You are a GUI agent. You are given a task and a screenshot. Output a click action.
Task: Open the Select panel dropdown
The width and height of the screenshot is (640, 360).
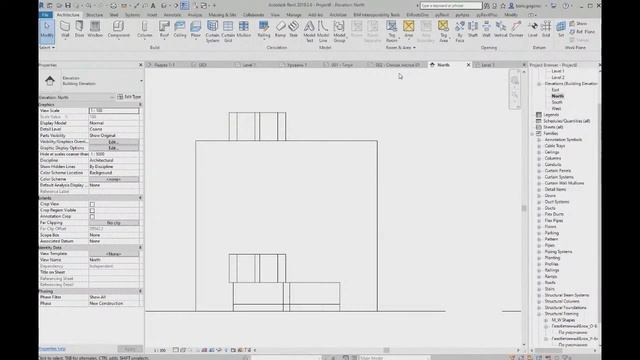click(47, 48)
